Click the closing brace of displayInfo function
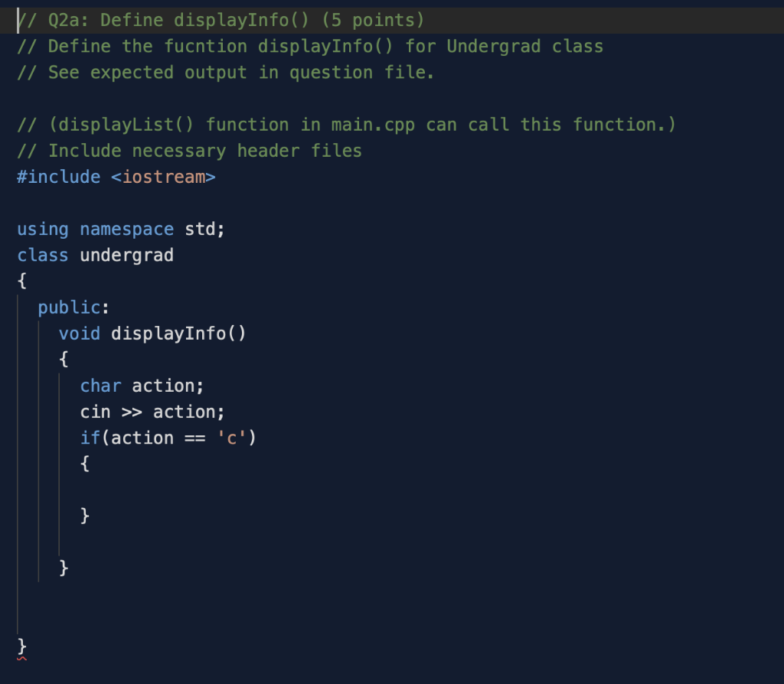784x684 pixels. coord(64,568)
